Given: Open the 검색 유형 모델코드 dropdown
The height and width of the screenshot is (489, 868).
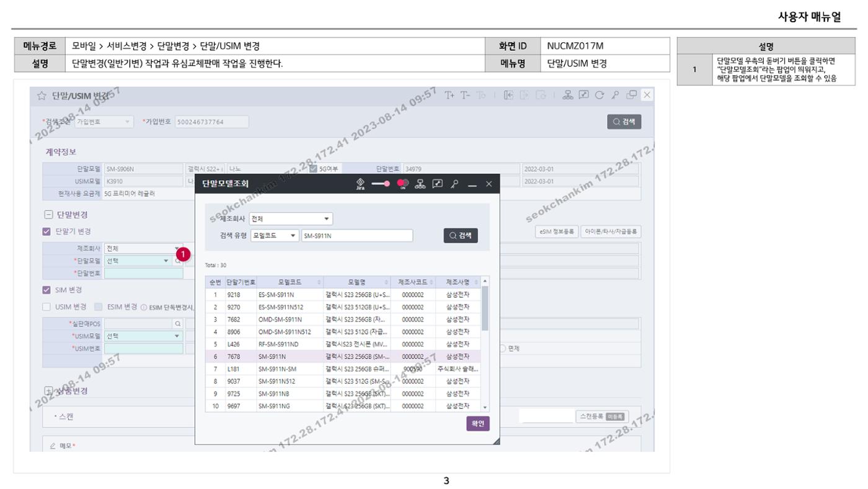Looking at the screenshot, I should [275, 235].
